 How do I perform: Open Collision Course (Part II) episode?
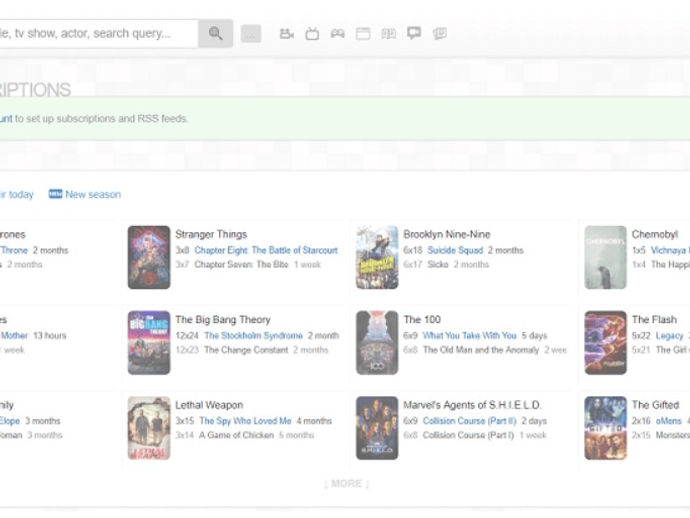tap(470, 421)
